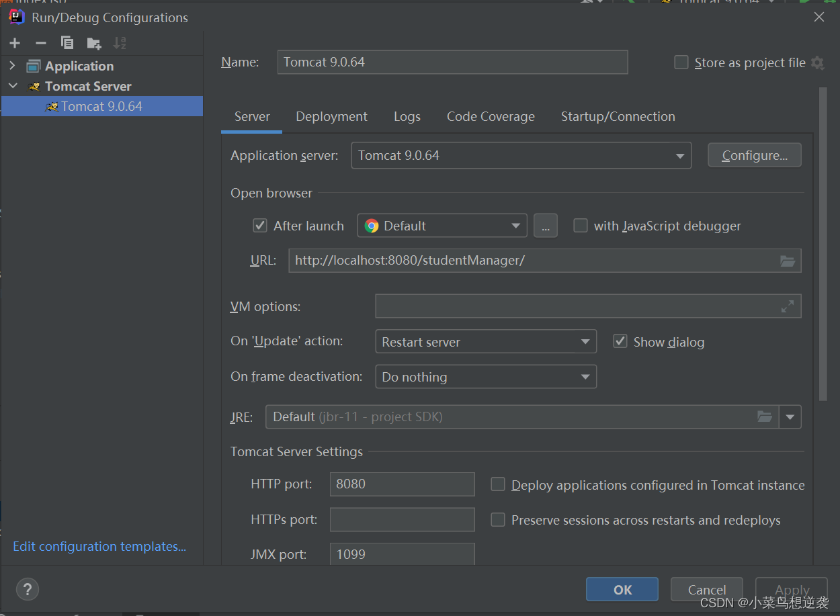Create a new configuration folder
This screenshot has height=616, width=840.
[x=94, y=43]
